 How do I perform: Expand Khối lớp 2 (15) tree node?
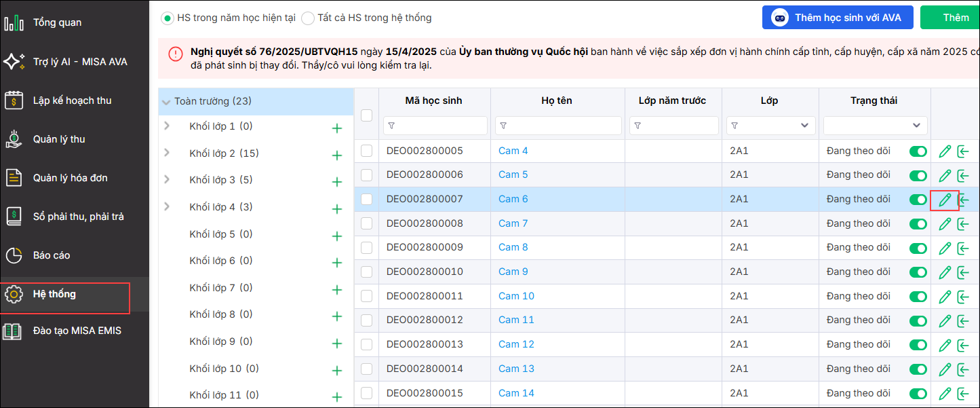point(167,153)
